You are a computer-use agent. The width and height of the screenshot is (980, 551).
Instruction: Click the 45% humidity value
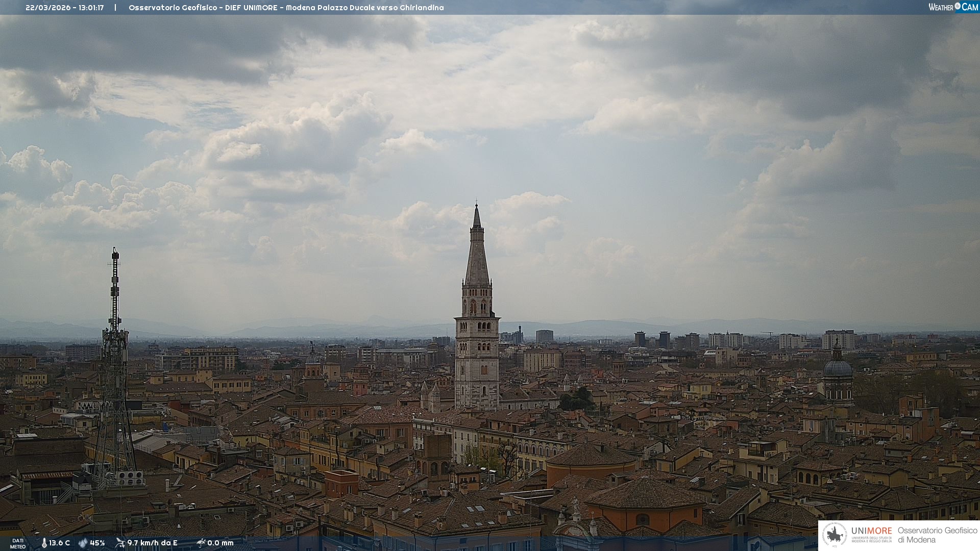97,543
